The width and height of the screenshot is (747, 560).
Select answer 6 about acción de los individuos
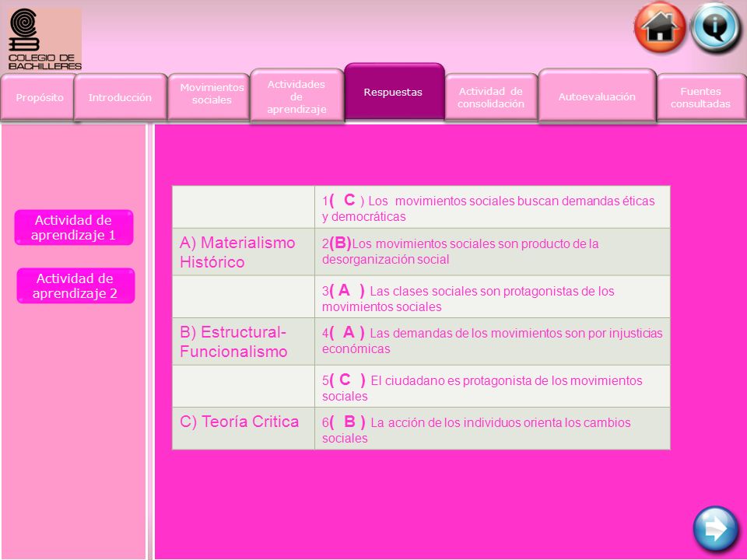tap(492, 428)
